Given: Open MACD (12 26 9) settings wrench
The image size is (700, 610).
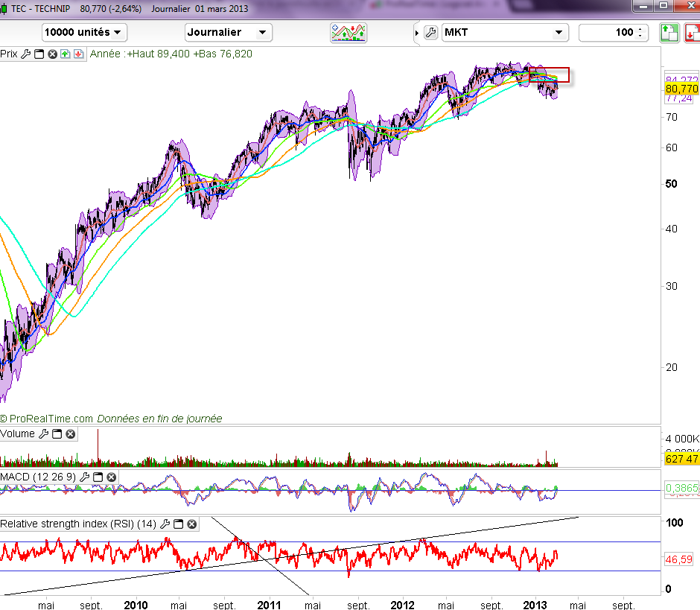Looking at the screenshot, I should (85, 477).
